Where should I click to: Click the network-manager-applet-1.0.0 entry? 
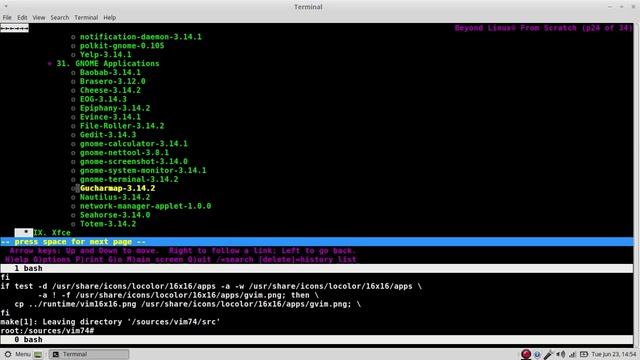pyautogui.click(x=145, y=206)
